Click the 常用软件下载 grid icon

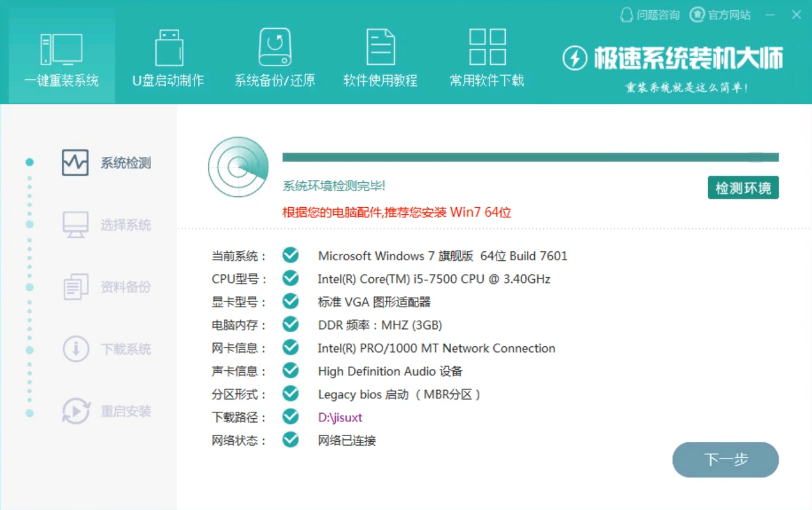coord(486,46)
